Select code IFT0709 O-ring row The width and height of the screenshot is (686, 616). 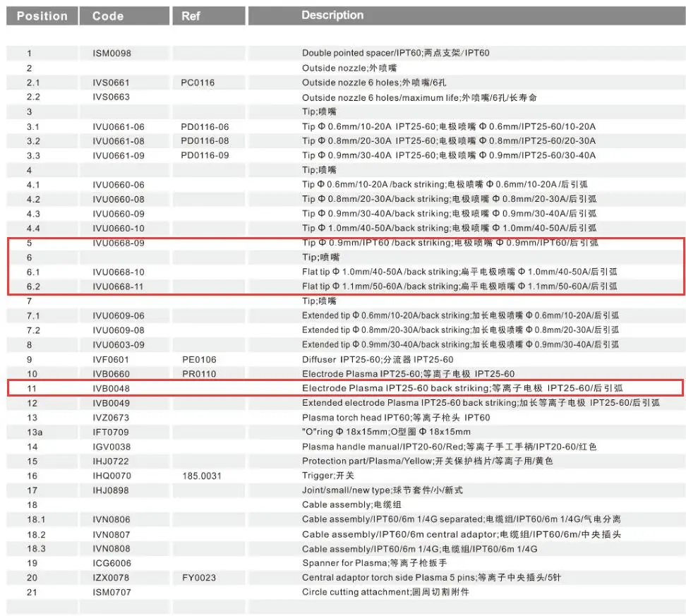point(111,433)
